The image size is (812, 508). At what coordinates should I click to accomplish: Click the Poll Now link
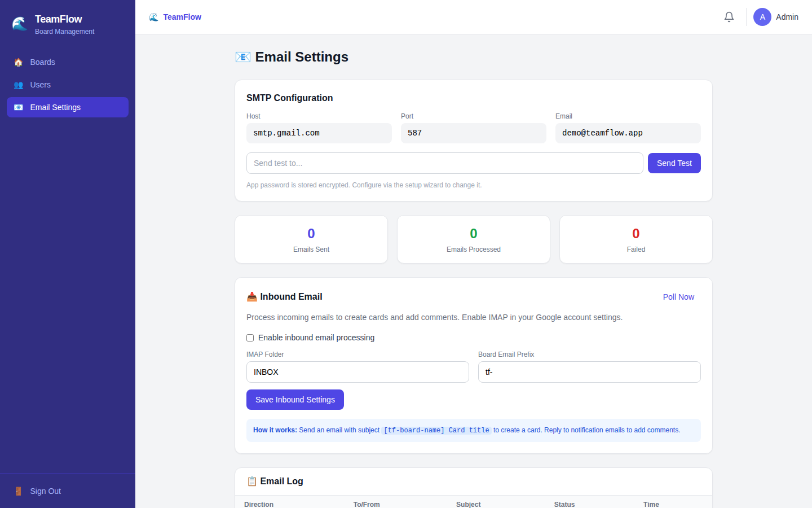tap(678, 297)
